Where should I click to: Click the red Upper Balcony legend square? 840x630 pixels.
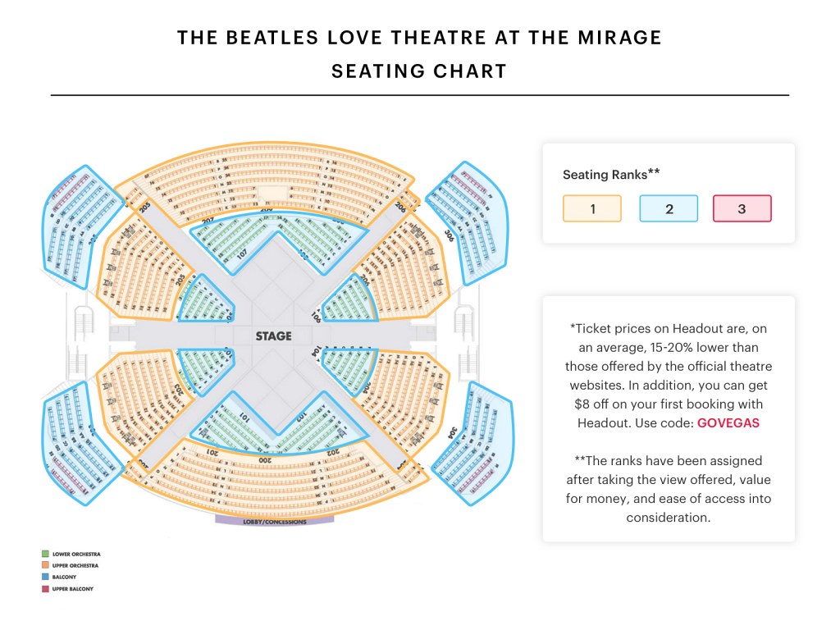(46, 589)
